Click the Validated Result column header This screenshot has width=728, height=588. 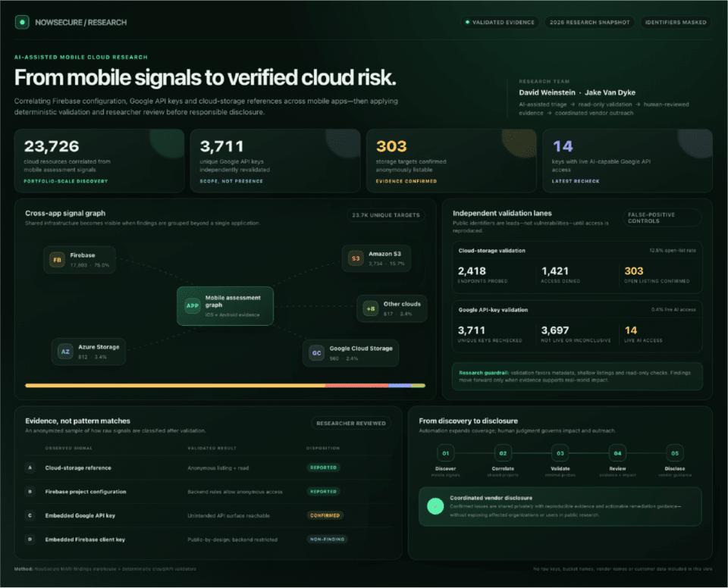click(x=212, y=449)
